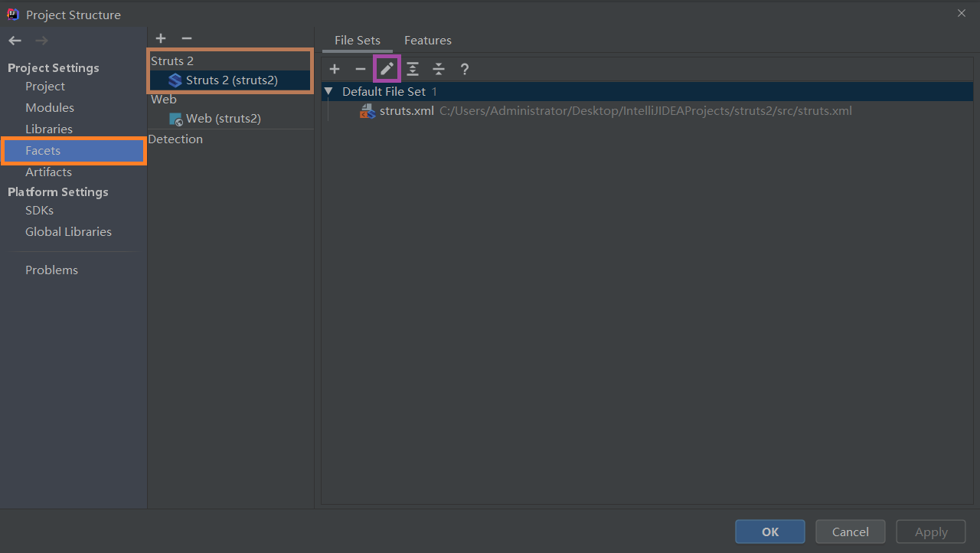
Task: Open SDKs platform settings
Action: point(39,211)
